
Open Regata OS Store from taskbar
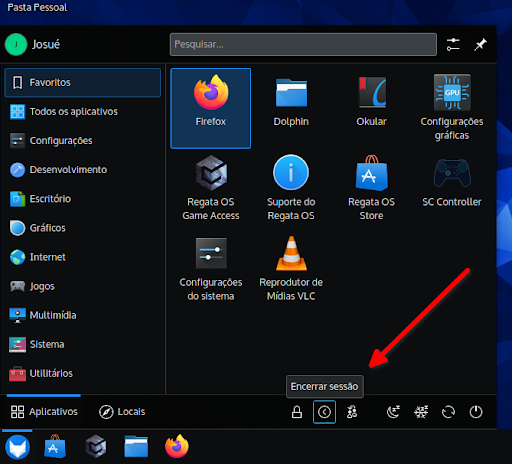coord(55,447)
